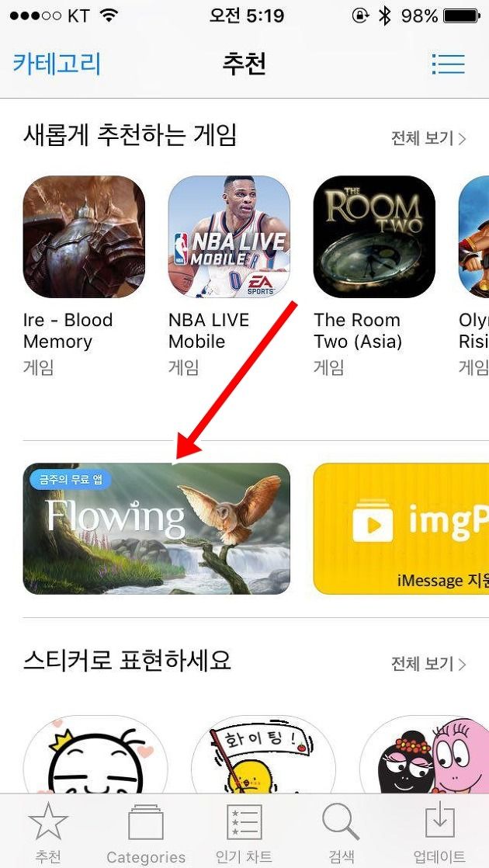
Task: Open the 카테고리 link at top left
Action: pyautogui.click(x=57, y=64)
